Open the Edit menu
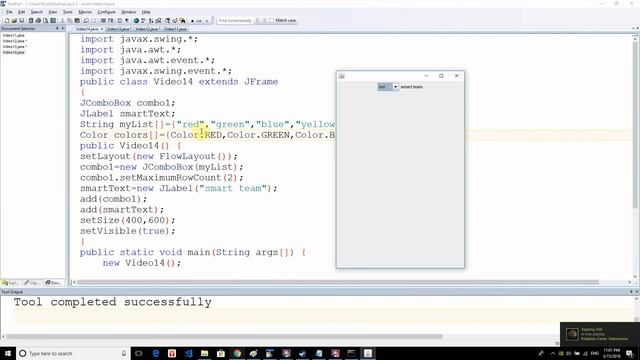Screen dimensions: 640x360 point(22,12)
